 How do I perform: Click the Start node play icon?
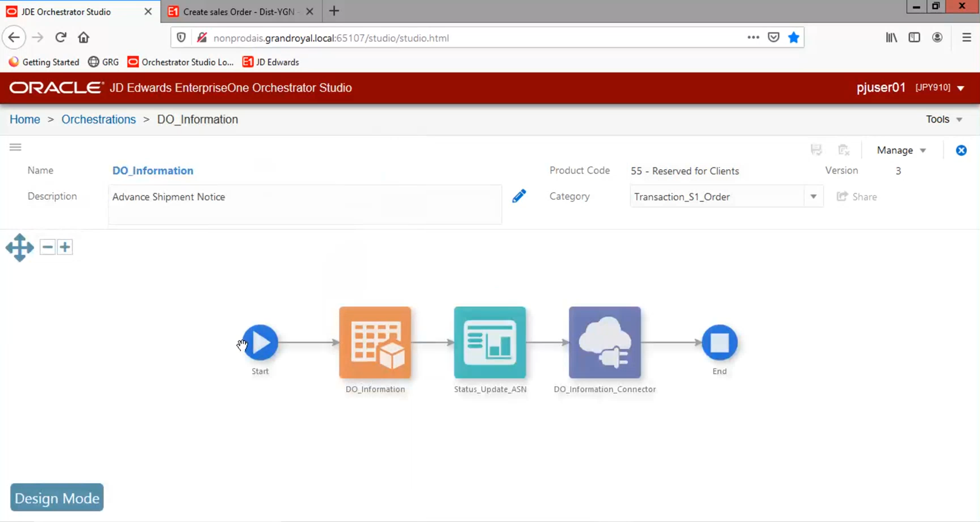tap(260, 342)
